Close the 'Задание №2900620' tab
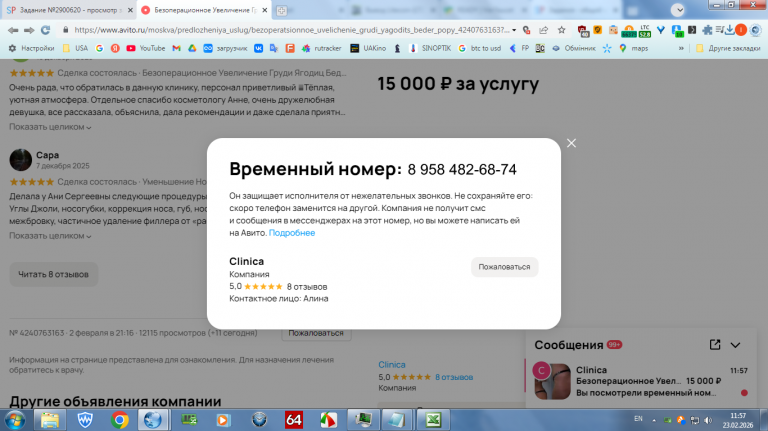 (130, 10)
